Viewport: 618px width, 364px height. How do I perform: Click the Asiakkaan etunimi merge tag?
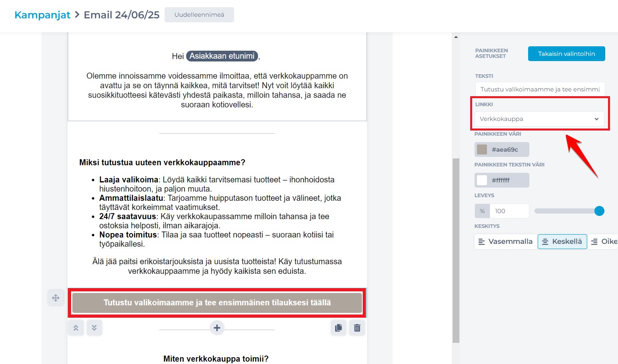[222, 56]
